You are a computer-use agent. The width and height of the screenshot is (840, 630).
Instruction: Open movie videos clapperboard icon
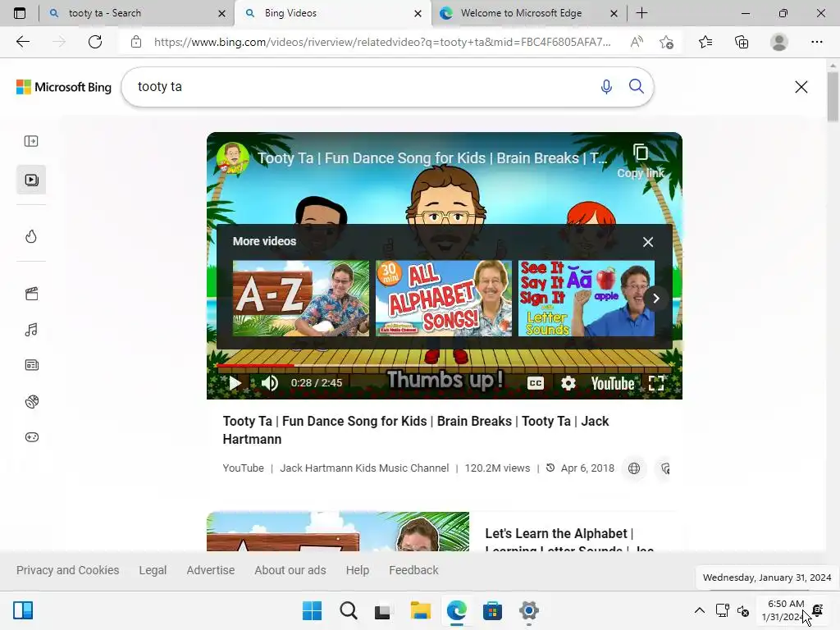coord(32,294)
